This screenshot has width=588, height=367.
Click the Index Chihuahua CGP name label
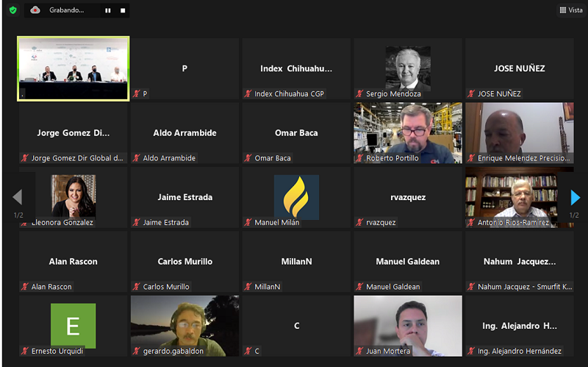[289, 94]
